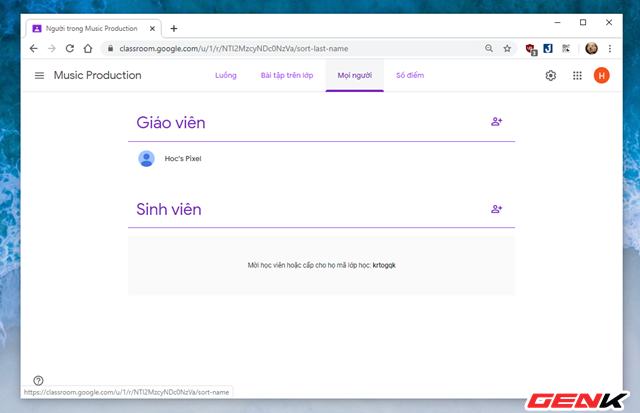Go back to previous page
The height and width of the screenshot is (413, 640).
coord(33,49)
